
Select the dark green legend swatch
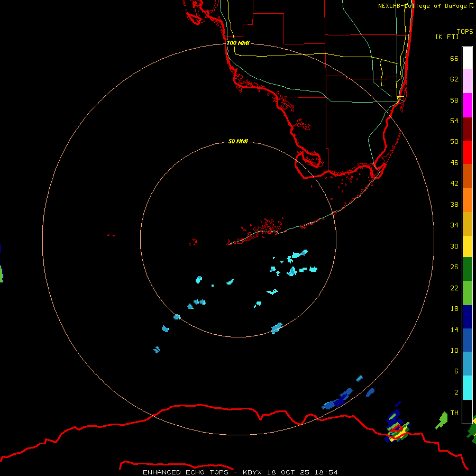coord(467,269)
